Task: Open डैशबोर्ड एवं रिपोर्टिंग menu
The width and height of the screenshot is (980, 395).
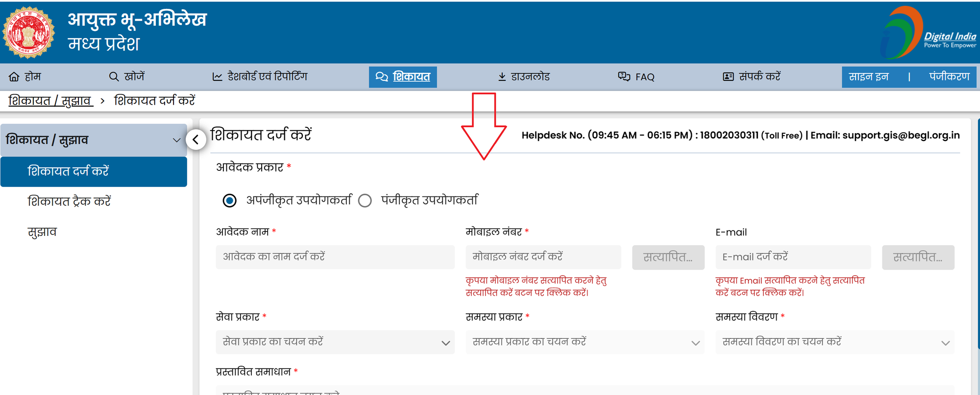Action: pyautogui.click(x=260, y=77)
